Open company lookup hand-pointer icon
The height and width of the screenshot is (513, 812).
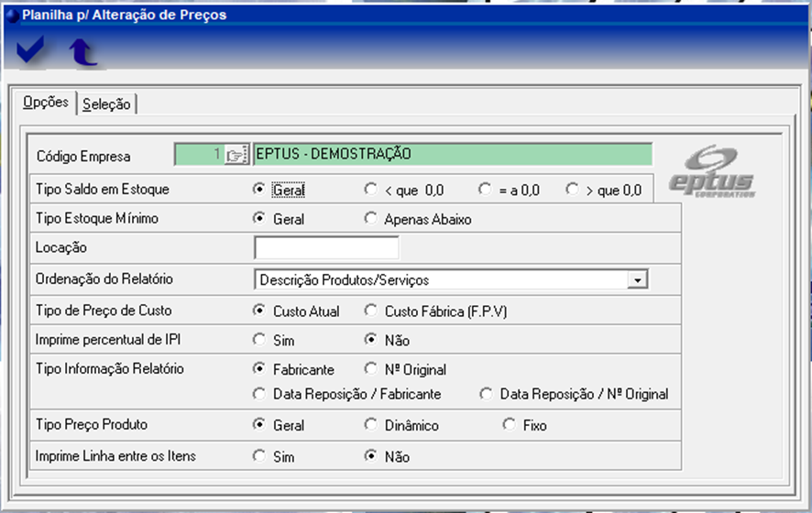point(236,155)
